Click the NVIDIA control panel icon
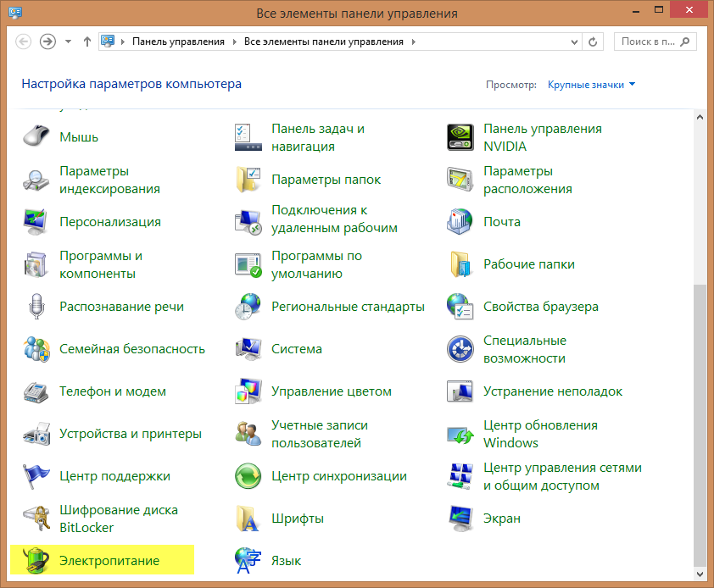 click(x=460, y=137)
